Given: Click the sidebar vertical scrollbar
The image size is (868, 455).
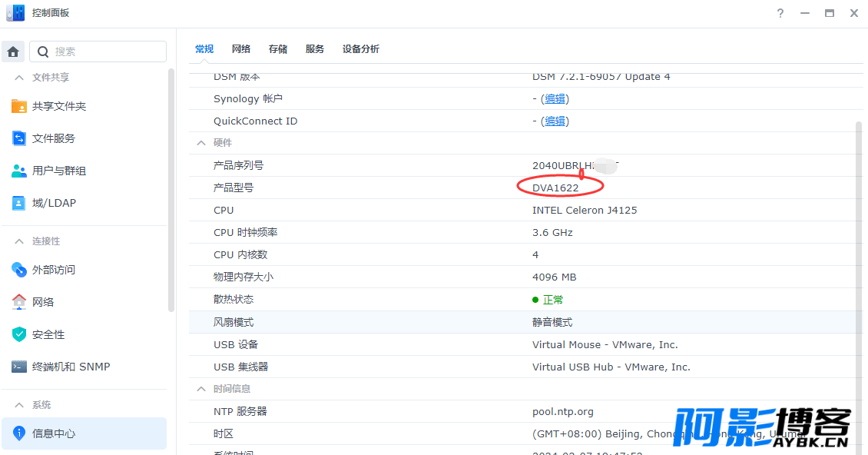Looking at the screenshot, I should (x=171, y=190).
